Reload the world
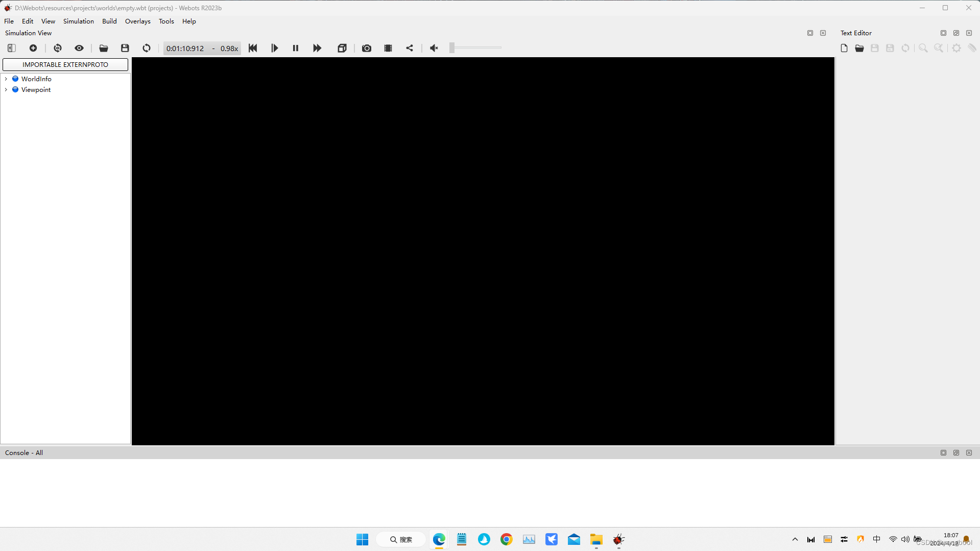Image resolution: width=980 pixels, height=551 pixels. point(147,48)
